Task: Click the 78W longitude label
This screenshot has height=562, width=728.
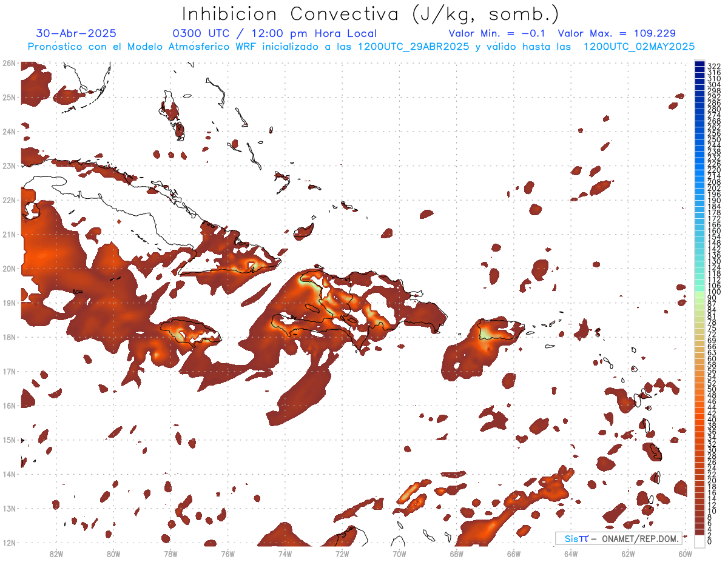Action: (170, 554)
